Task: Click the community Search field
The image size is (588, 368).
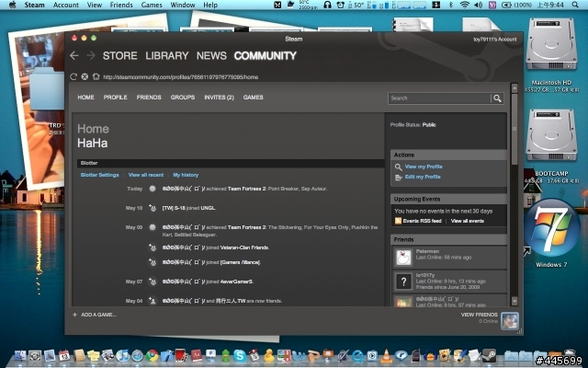Action: (x=439, y=98)
